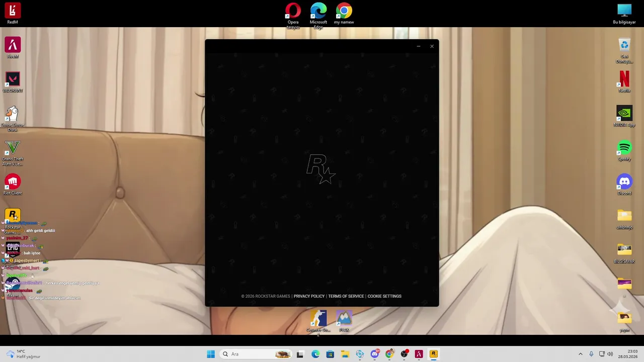
Task: Open the weather widget 'Hafif yağmur'
Action: coord(24,354)
